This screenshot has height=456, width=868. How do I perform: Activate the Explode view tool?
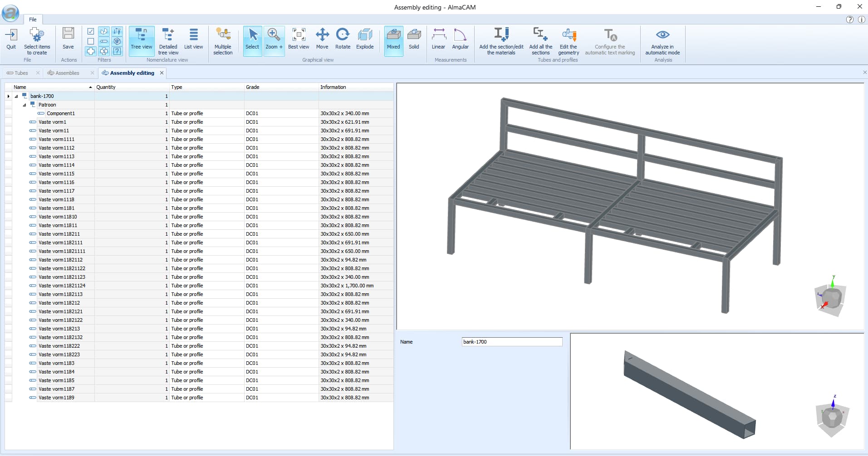pos(365,41)
